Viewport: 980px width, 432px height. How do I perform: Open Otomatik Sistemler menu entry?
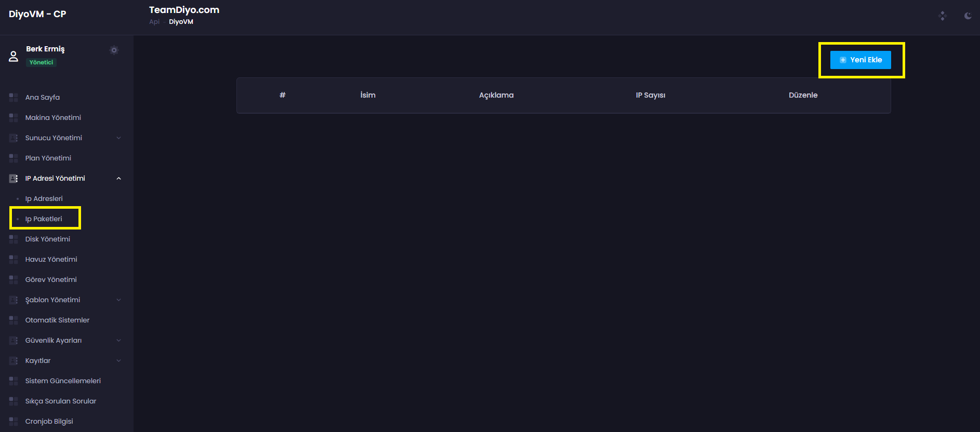pos(58,320)
